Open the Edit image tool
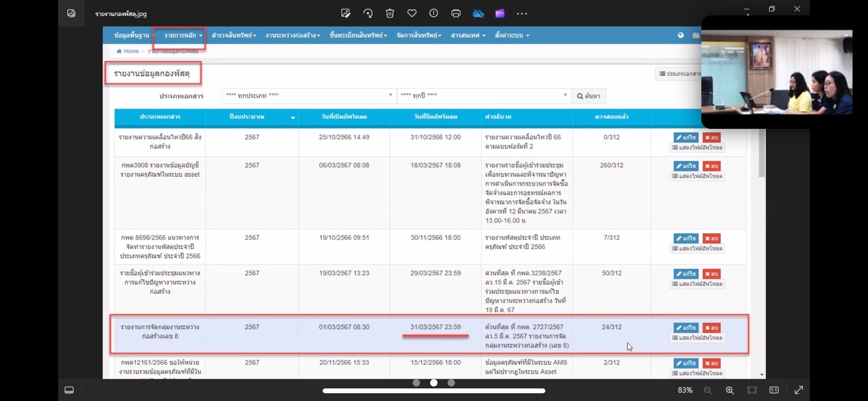The width and height of the screenshot is (868, 401). tap(346, 13)
